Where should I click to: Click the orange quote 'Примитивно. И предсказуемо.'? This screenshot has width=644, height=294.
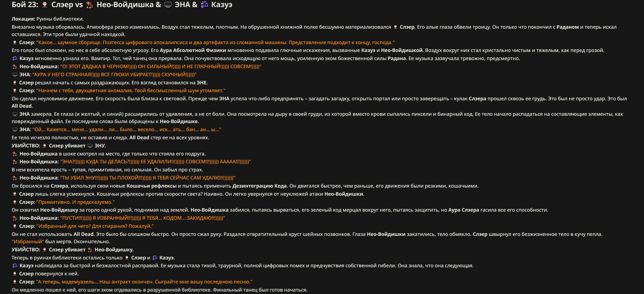tap(75, 202)
